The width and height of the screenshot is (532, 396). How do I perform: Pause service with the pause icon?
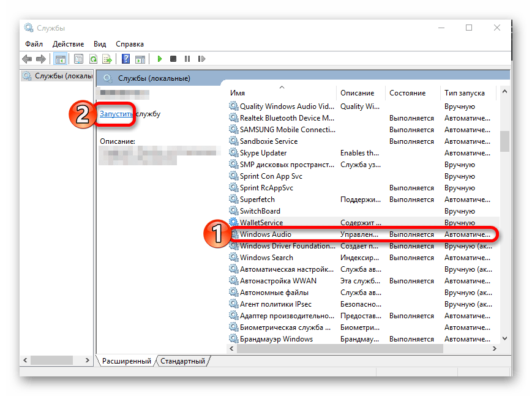(187, 59)
